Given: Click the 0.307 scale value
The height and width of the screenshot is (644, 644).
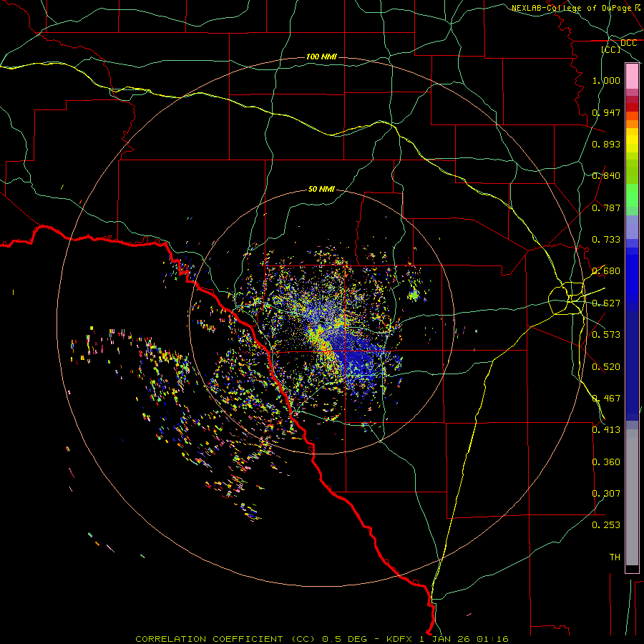Looking at the screenshot, I should tap(606, 494).
